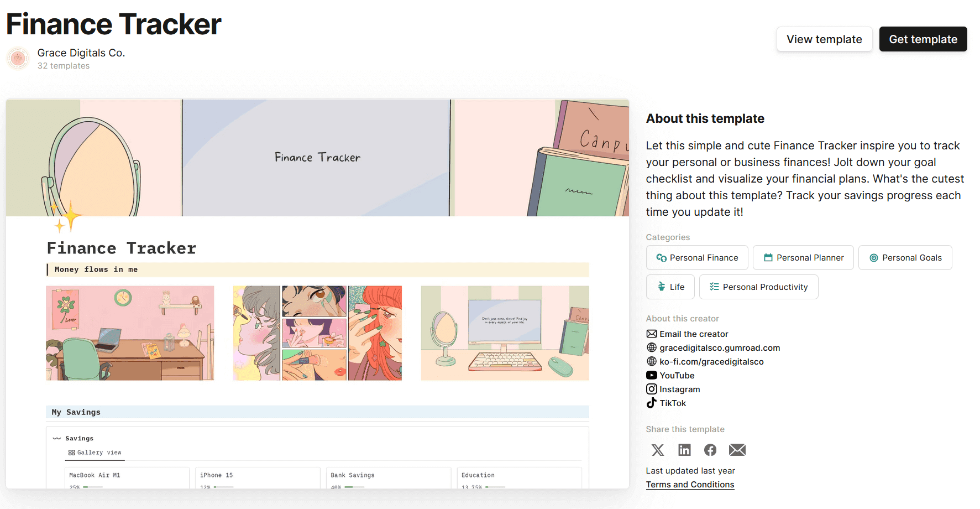Click the View template button
This screenshot has height=509, width=980.
[824, 39]
